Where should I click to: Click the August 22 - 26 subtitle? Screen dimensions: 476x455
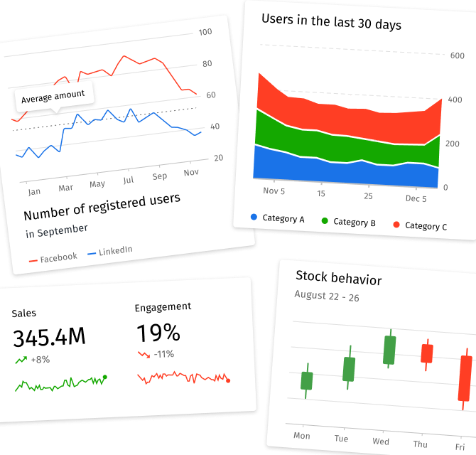point(327,296)
